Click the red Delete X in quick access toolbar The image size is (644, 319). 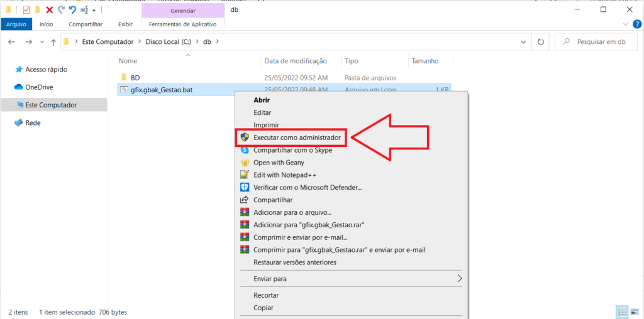point(49,10)
